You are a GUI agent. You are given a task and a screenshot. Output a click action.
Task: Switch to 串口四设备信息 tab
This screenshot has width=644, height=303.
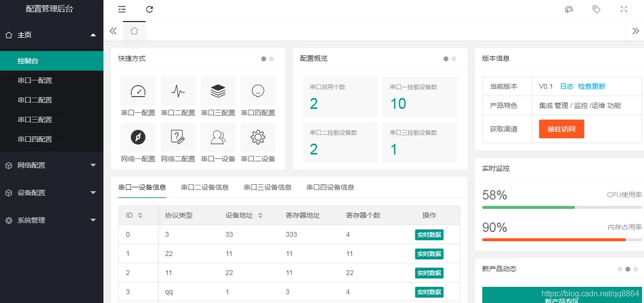click(331, 187)
